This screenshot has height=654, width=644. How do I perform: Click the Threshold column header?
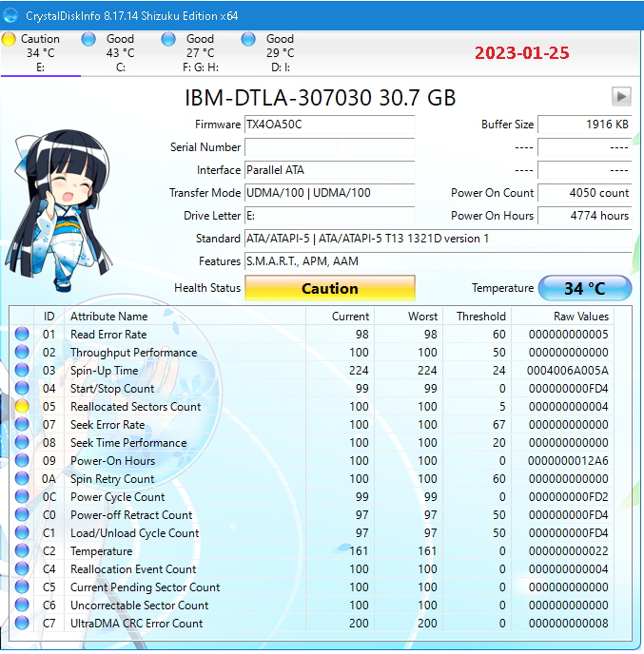478,317
